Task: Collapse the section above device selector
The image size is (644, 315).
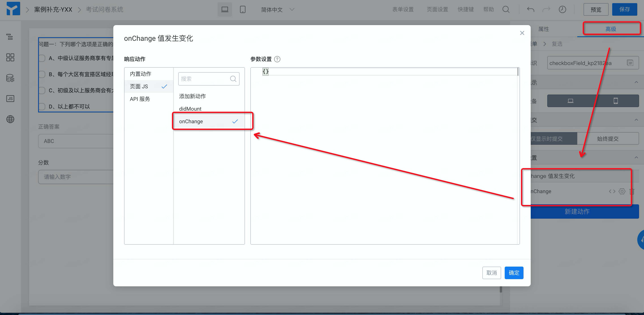Action: click(636, 82)
